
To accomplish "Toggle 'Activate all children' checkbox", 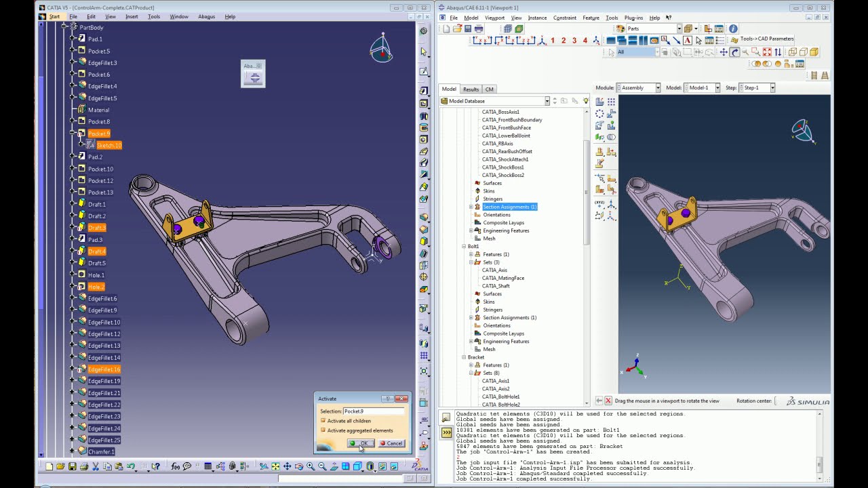I will 323,421.
